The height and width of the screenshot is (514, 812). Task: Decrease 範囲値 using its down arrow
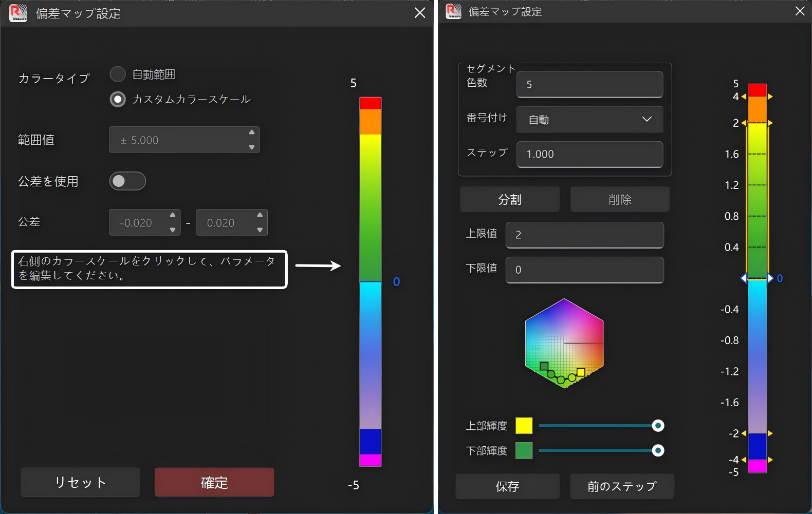tap(252, 147)
